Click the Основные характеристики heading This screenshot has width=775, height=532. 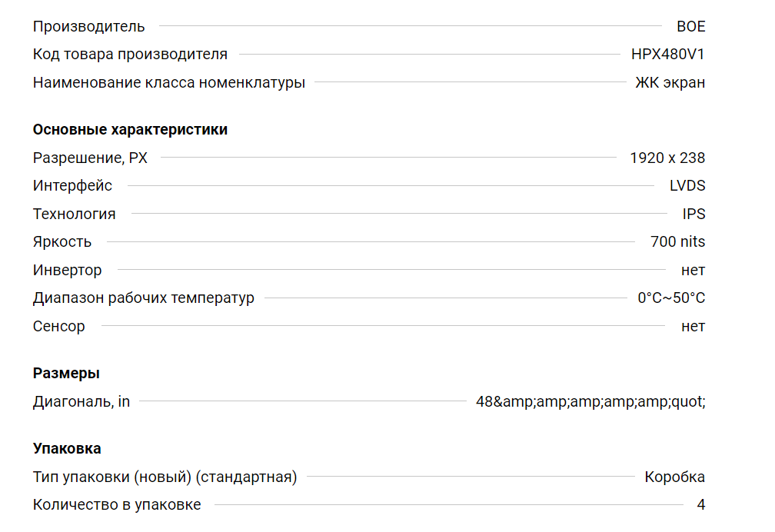130,129
